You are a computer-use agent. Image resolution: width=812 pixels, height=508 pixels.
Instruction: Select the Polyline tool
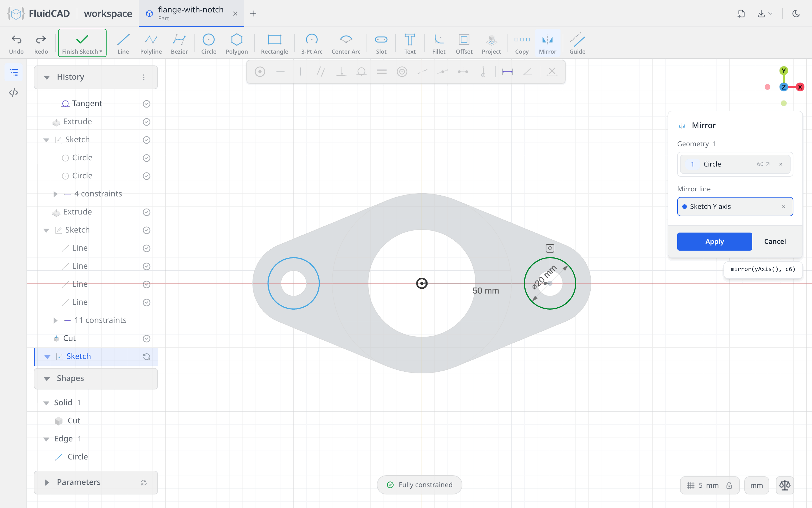pos(151,44)
